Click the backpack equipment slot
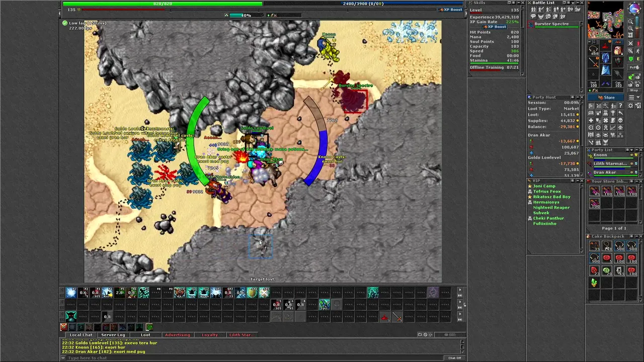Screen dimensions: 644x362 (x=617, y=50)
